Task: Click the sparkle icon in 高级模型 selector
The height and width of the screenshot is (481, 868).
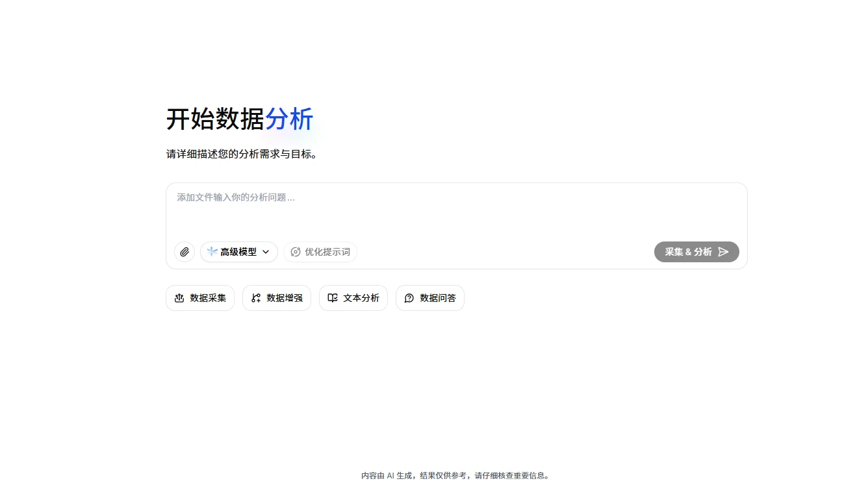Action: pos(211,252)
